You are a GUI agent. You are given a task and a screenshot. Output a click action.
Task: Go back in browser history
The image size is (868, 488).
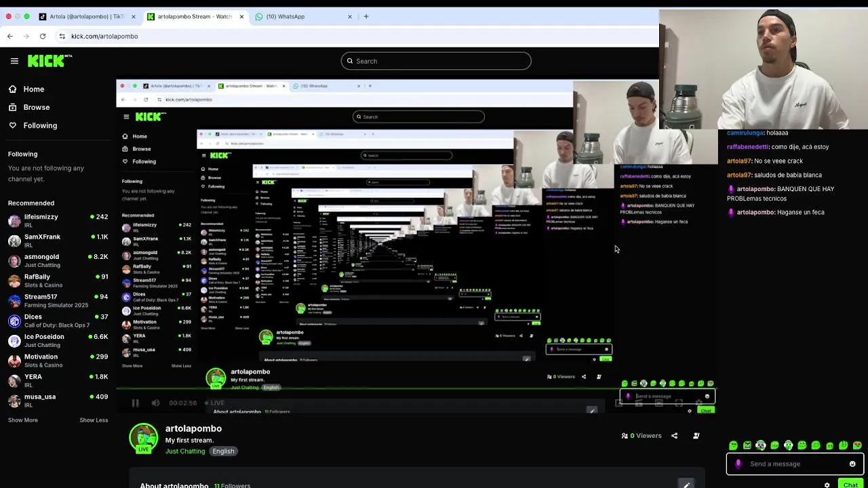(x=10, y=36)
